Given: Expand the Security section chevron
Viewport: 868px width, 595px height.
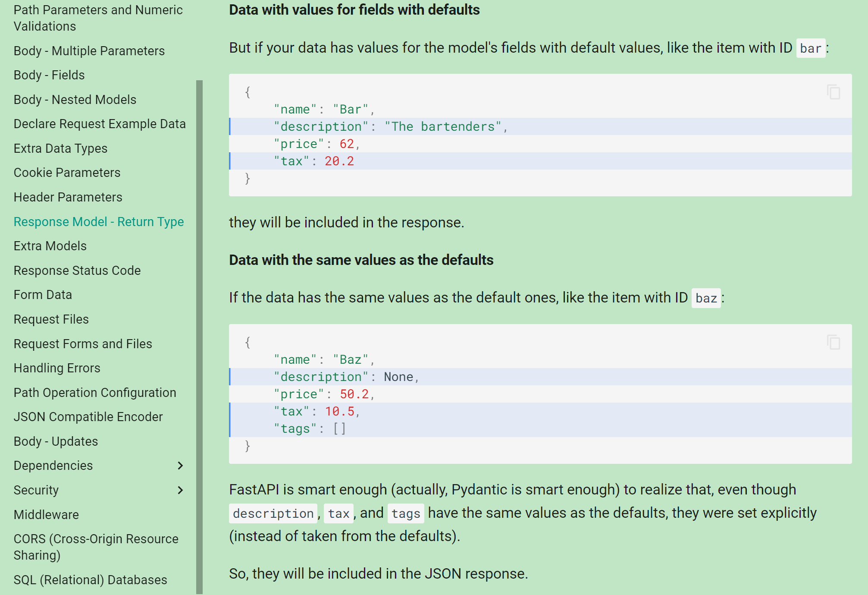Looking at the screenshot, I should (180, 490).
